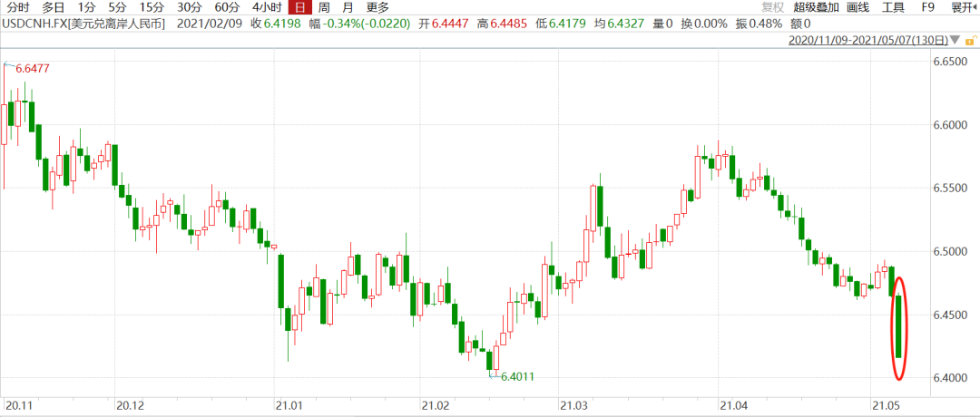Image resolution: width=980 pixels, height=417 pixels.
Task: Open the 工具 tools menu
Action: pyautogui.click(x=893, y=7)
